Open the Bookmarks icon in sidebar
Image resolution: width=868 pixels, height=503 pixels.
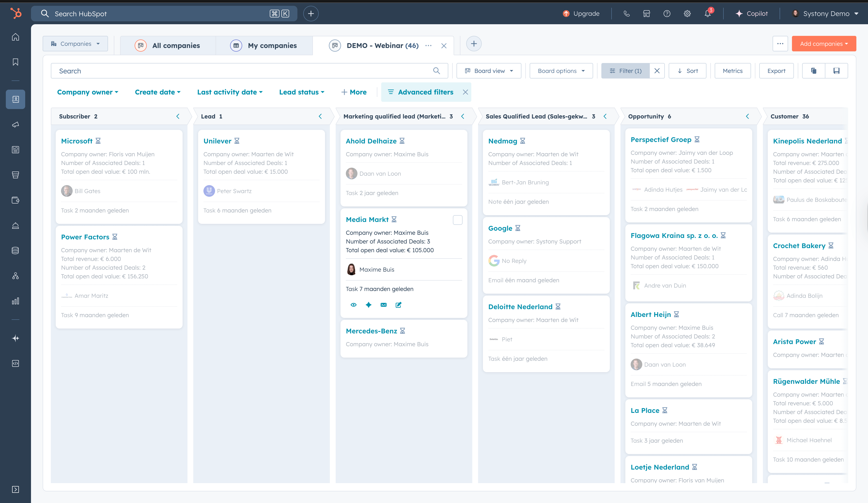click(x=15, y=62)
